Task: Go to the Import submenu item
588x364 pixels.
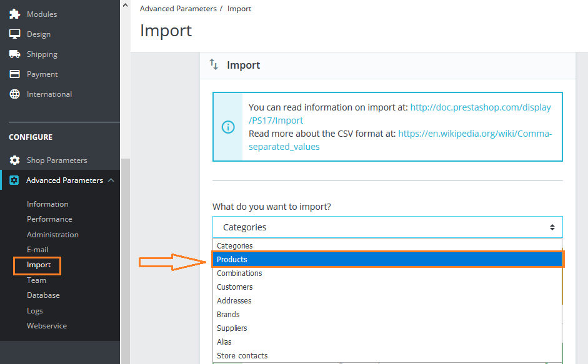Action: pos(39,265)
